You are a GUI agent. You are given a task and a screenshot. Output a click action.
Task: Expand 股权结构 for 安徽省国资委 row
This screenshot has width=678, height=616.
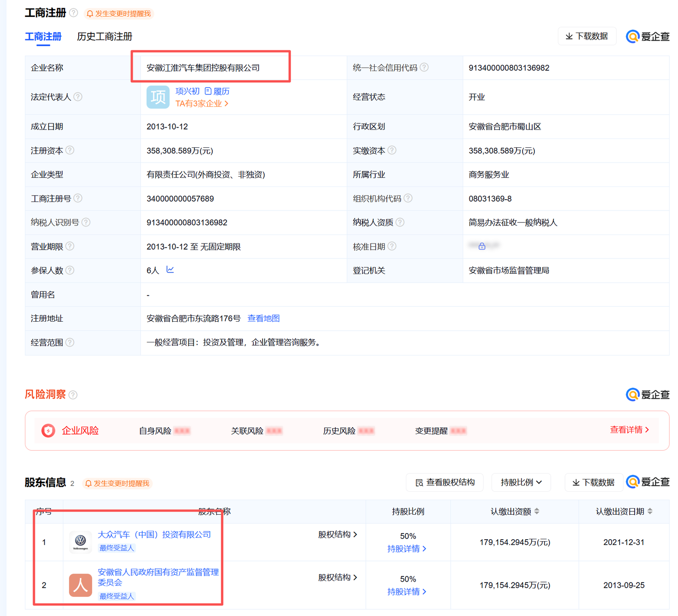[x=338, y=577]
